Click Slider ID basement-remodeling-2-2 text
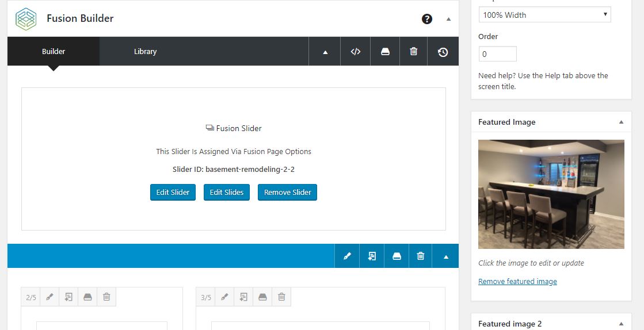Screen dimensions: 644x330 point(234,169)
